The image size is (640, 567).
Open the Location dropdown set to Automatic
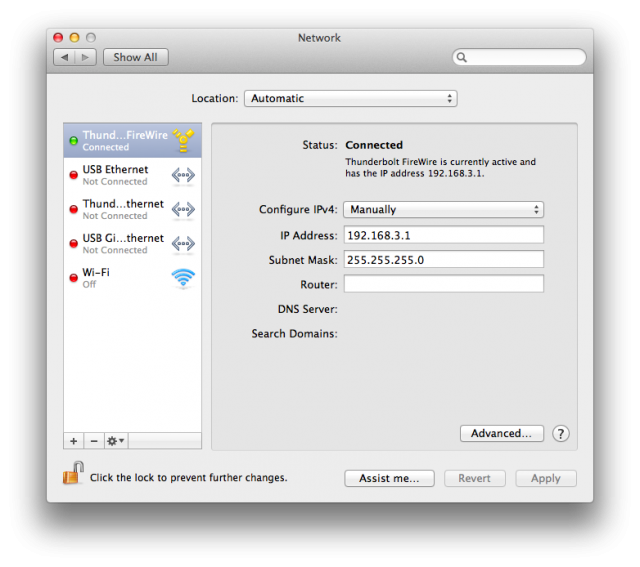pyautogui.click(x=351, y=98)
